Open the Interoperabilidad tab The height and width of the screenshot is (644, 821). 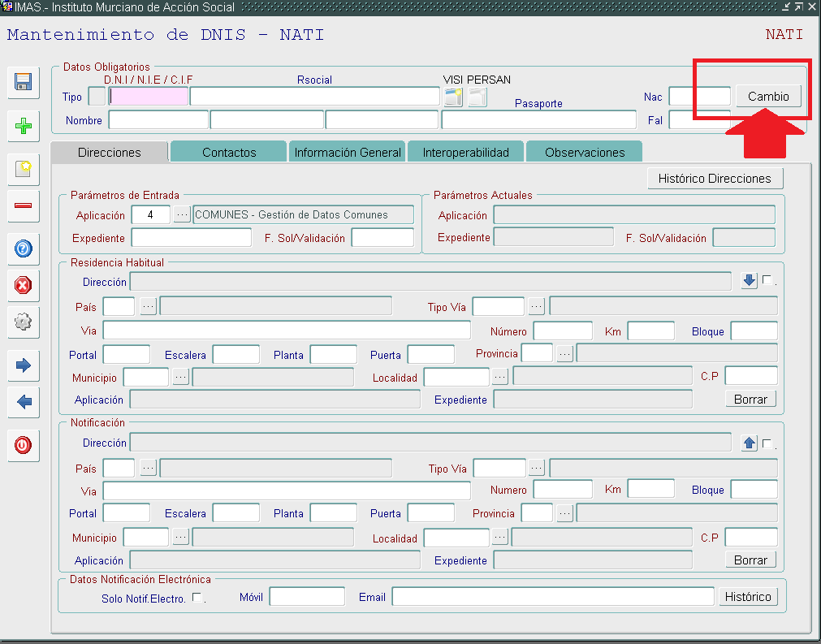(x=465, y=153)
